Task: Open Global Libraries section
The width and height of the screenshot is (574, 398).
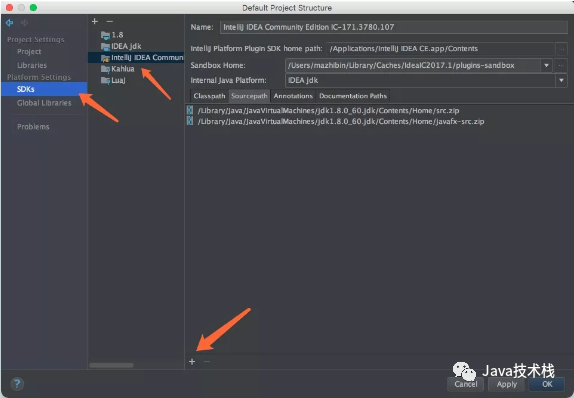Action: [x=44, y=103]
